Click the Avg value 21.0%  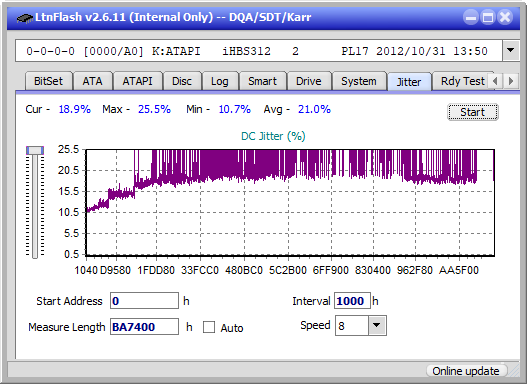coord(314,109)
